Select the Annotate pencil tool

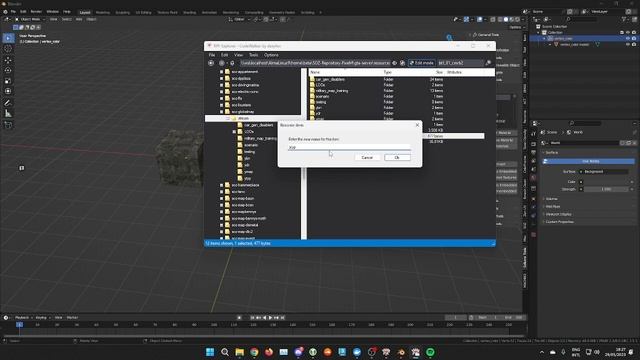[x=8, y=103]
